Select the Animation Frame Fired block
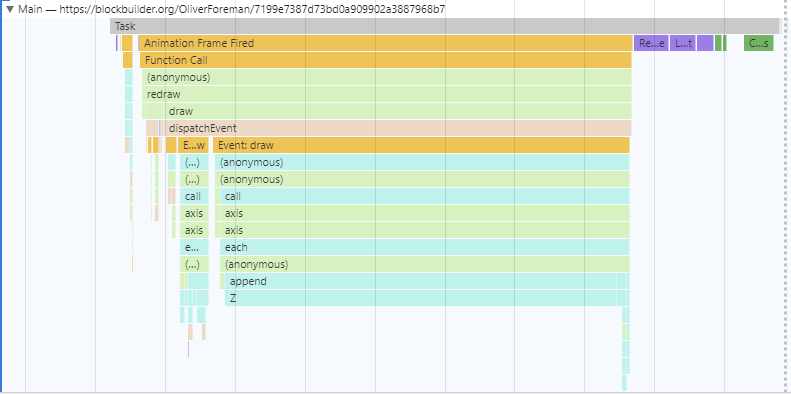 [x=386, y=43]
